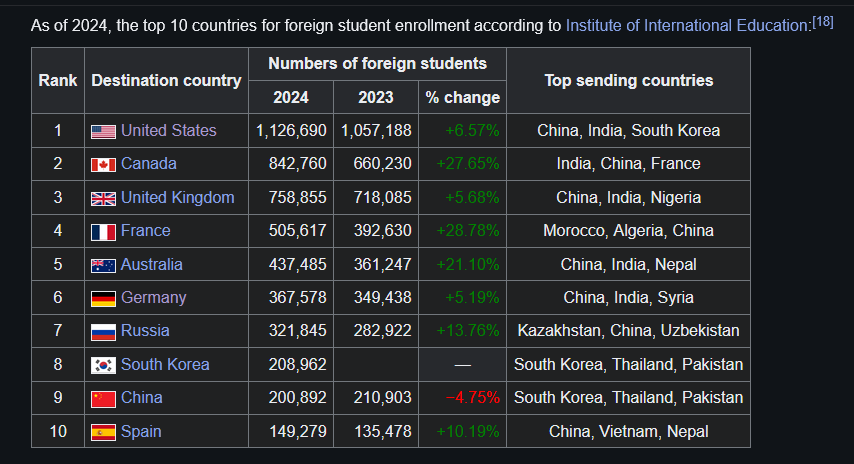Select the China −4.75% change cell
The width and height of the screenshot is (854, 464).
pyautogui.click(x=462, y=398)
